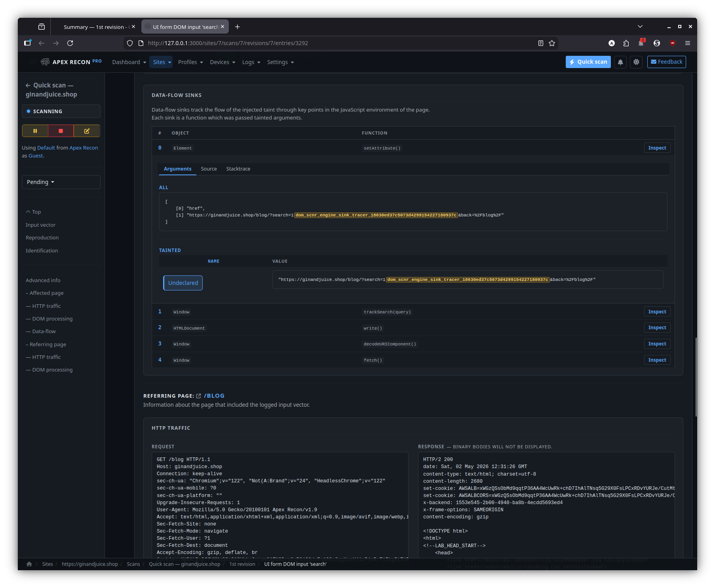
Task: Open the account A icon in toolbar
Action: [612, 43]
